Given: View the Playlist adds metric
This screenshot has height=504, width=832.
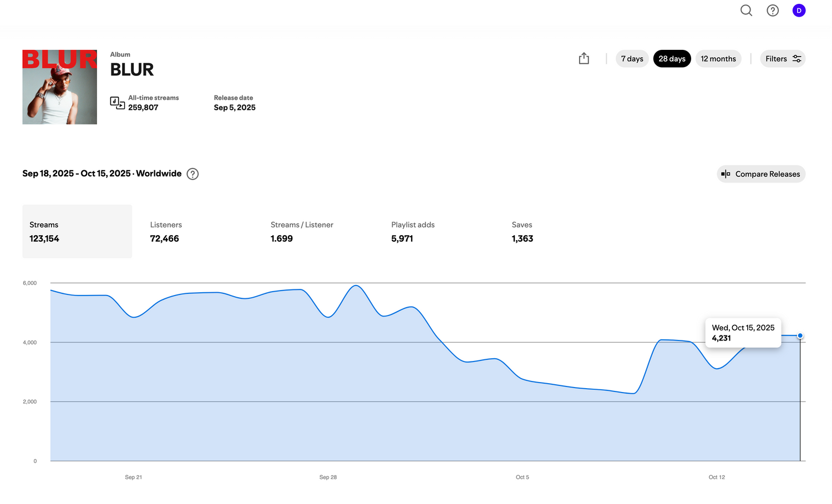Looking at the screenshot, I should coord(413,232).
